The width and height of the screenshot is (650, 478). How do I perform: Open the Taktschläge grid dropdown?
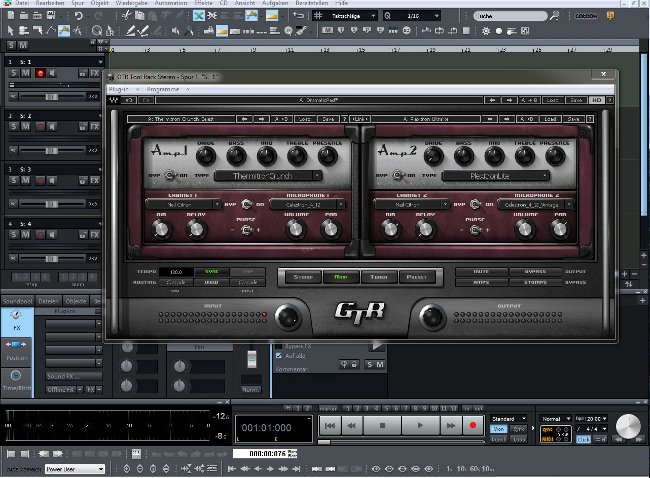(x=351, y=16)
